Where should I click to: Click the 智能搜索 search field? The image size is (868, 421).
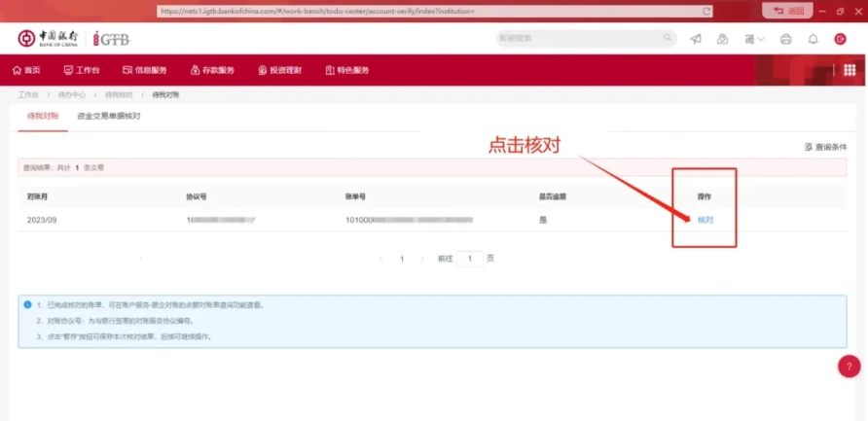pyautogui.click(x=586, y=38)
